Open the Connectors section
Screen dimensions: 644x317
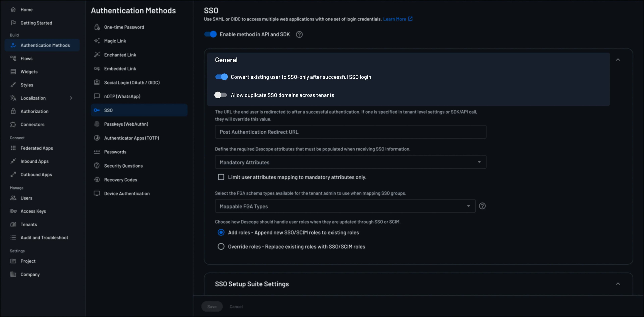point(32,124)
